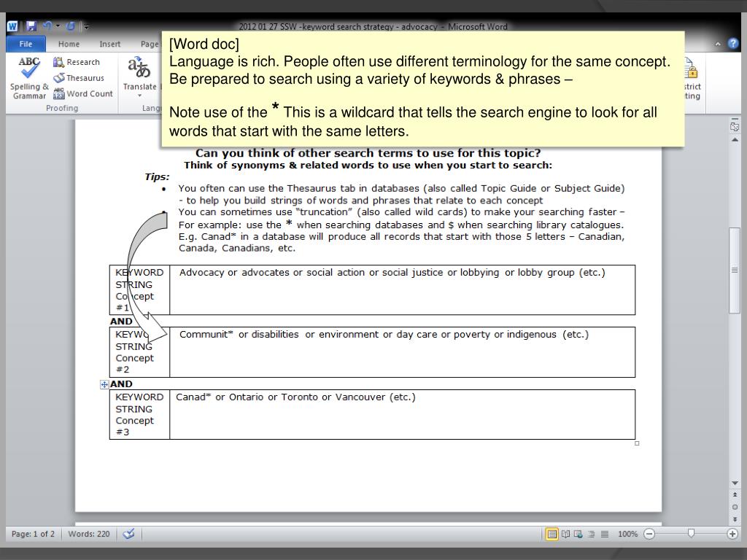Show the Word Count dialog
Image resolution: width=747 pixels, height=560 pixels.
[x=83, y=94]
